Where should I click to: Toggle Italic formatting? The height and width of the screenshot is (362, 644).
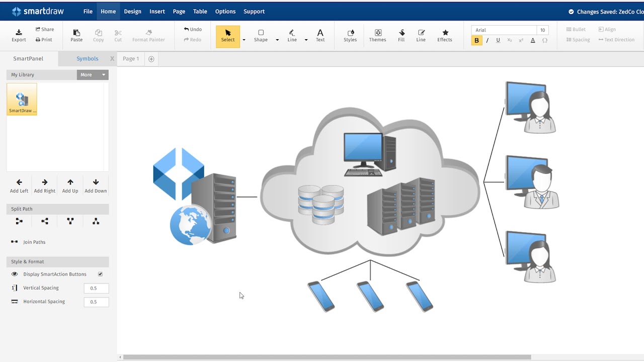[487, 40]
